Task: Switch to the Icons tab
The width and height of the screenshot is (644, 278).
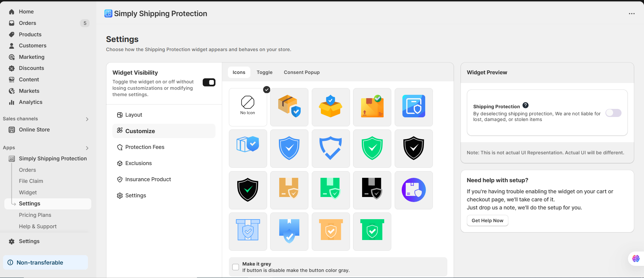Action: tap(239, 72)
